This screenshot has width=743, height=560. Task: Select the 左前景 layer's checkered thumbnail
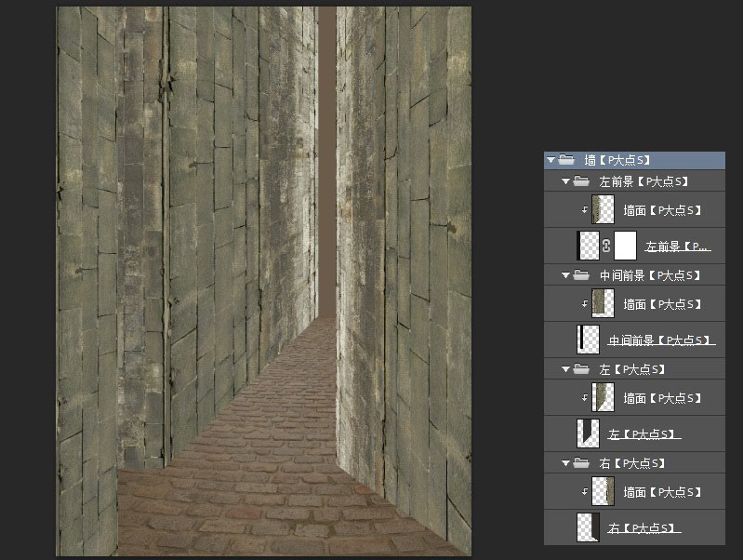pyautogui.click(x=588, y=246)
